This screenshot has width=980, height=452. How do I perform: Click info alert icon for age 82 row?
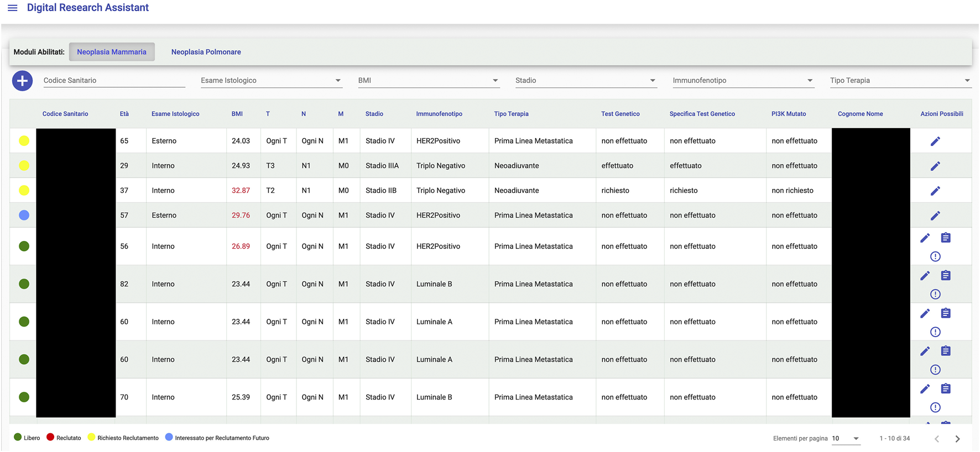tap(935, 294)
